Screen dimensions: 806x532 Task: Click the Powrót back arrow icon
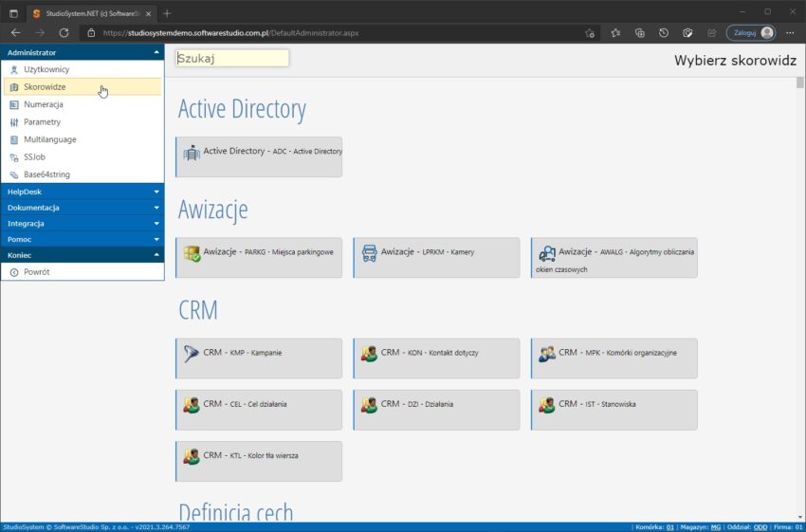tap(14, 272)
